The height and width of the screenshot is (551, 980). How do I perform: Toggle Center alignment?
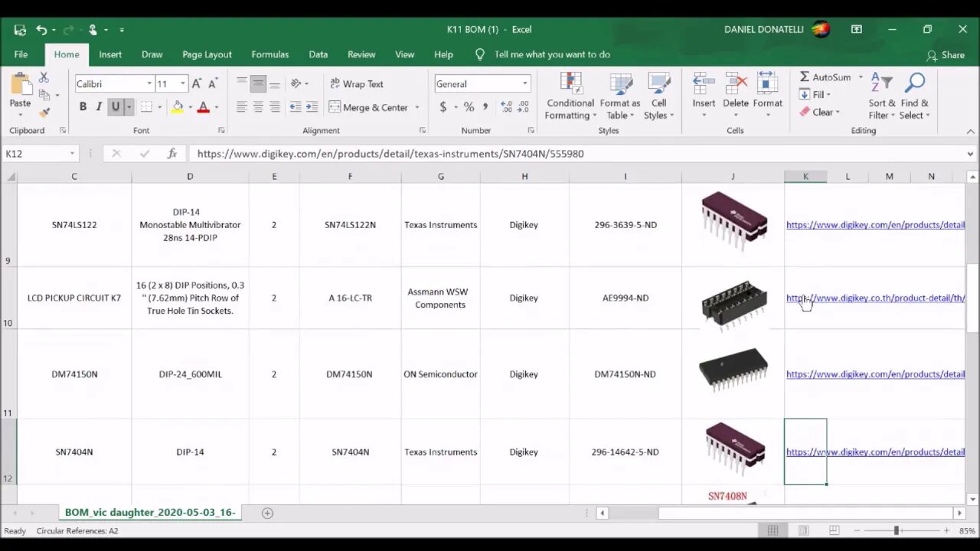pyautogui.click(x=258, y=107)
